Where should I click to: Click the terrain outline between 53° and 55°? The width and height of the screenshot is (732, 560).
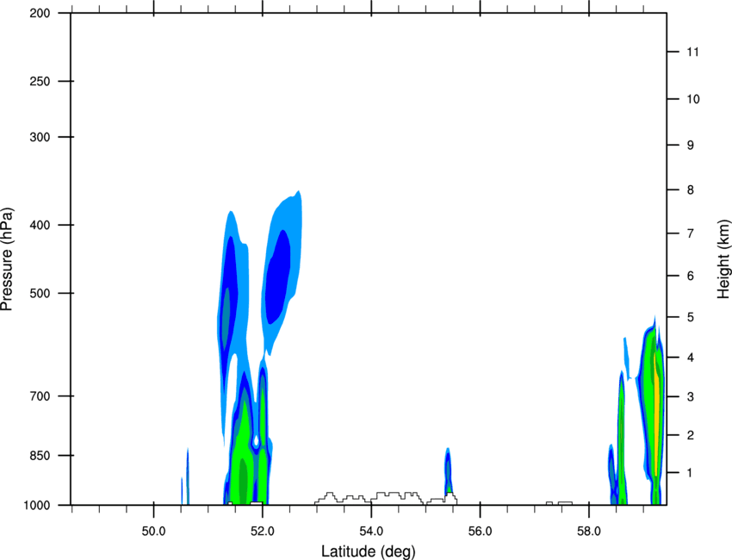point(369,497)
